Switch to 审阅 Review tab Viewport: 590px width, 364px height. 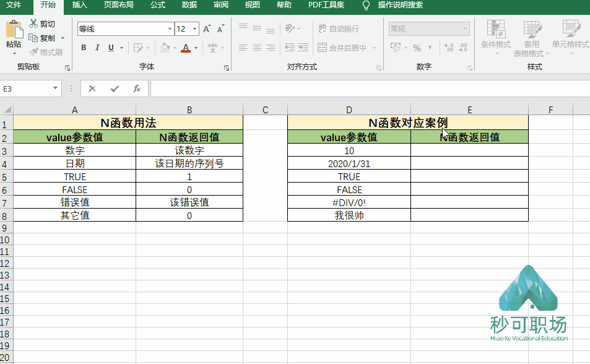click(221, 5)
